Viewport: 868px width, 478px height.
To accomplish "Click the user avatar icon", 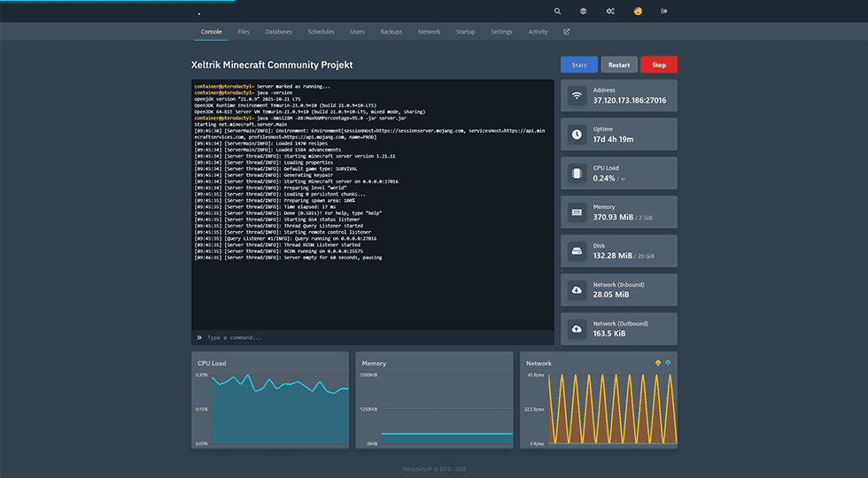I will click(637, 12).
